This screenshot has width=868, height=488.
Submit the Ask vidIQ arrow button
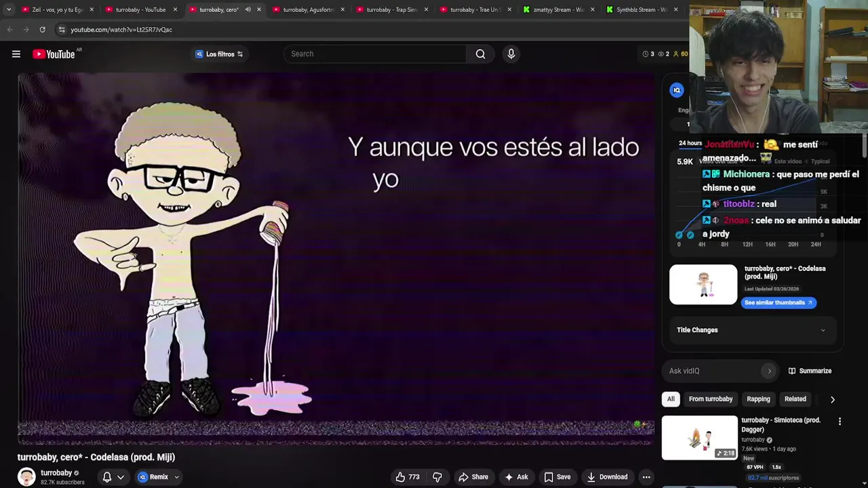[x=769, y=371]
